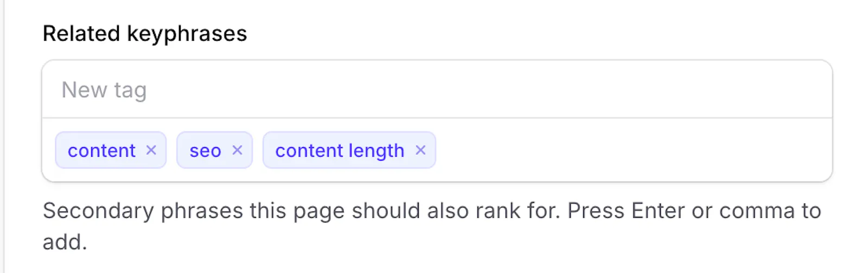The height and width of the screenshot is (273, 868).
Task: Select the "content" tag chip label
Action: point(101,150)
